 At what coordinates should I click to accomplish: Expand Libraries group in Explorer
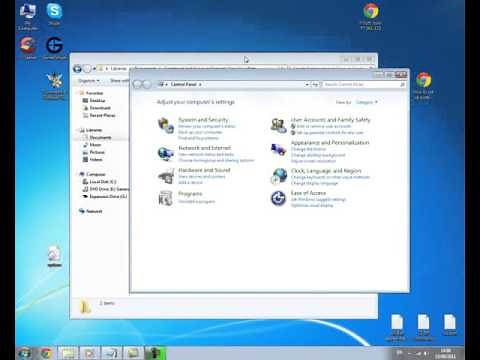(x=77, y=130)
